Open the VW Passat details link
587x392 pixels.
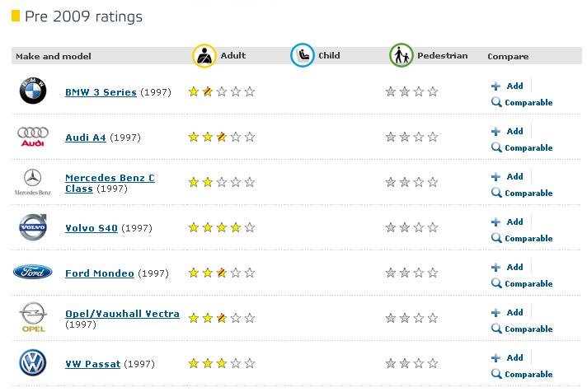93,363
